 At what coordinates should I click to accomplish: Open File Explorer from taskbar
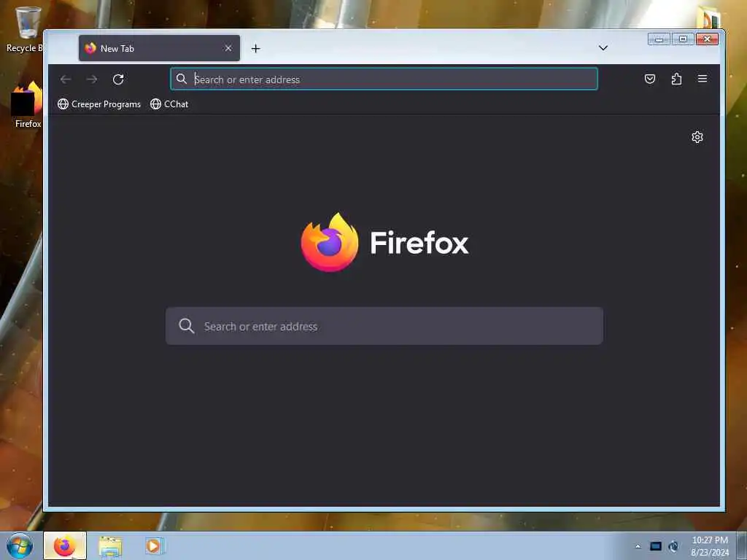pyautogui.click(x=111, y=546)
